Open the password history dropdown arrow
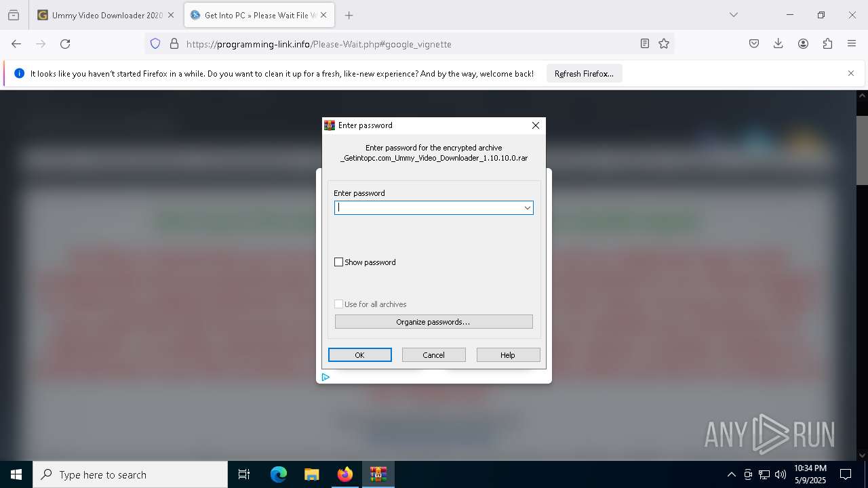The height and width of the screenshot is (488, 868). point(527,208)
